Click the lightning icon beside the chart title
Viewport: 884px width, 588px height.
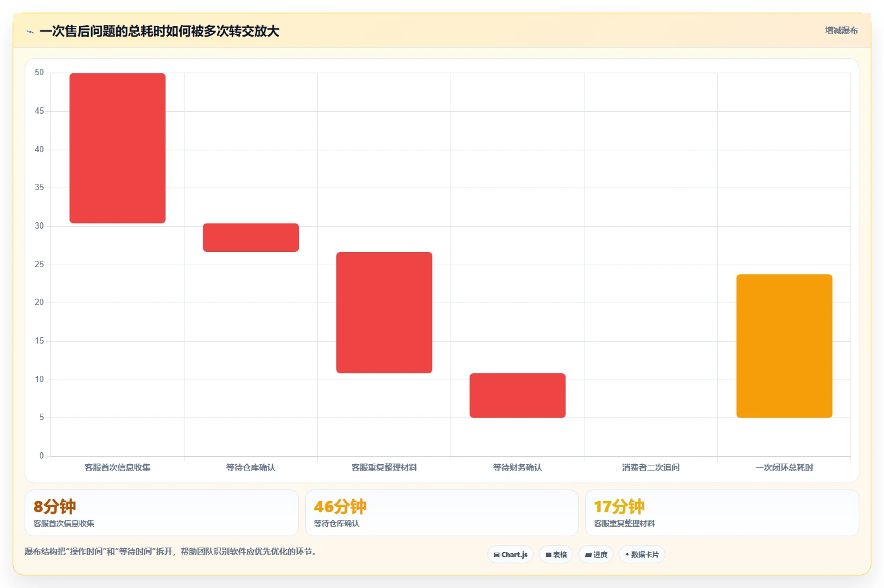coord(30,32)
